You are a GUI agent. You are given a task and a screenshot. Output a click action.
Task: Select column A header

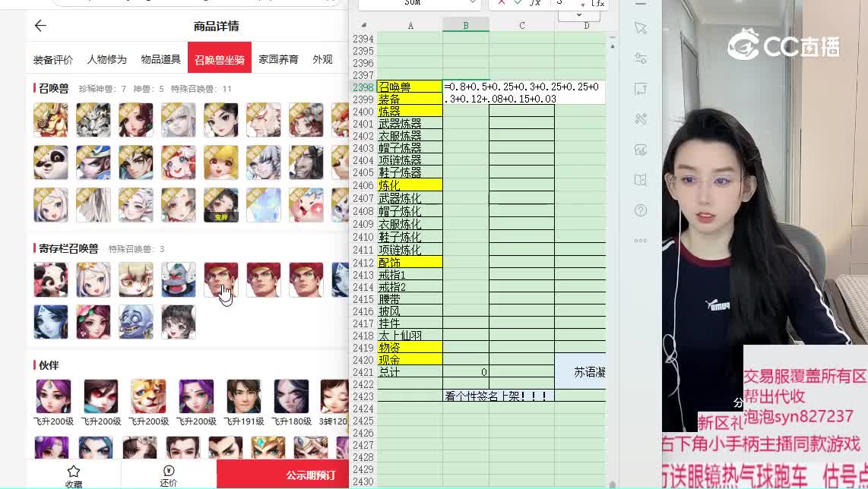coord(410,26)
